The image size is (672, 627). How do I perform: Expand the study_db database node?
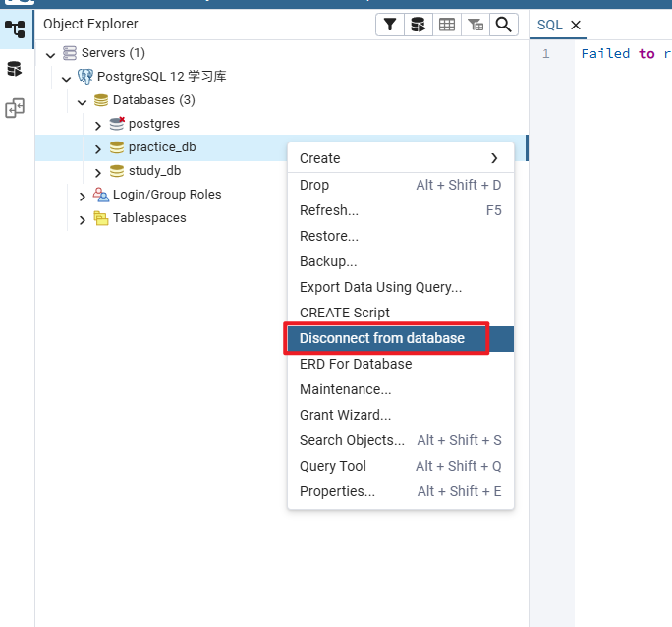(97, 173)
